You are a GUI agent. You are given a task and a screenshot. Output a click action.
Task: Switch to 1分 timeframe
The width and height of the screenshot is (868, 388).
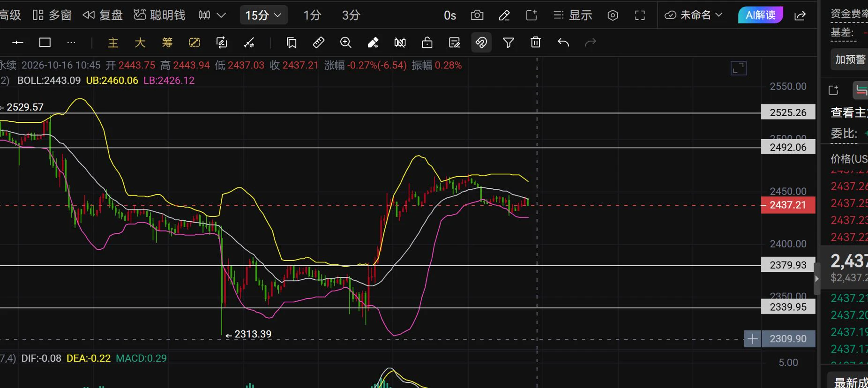coord(312,15)
